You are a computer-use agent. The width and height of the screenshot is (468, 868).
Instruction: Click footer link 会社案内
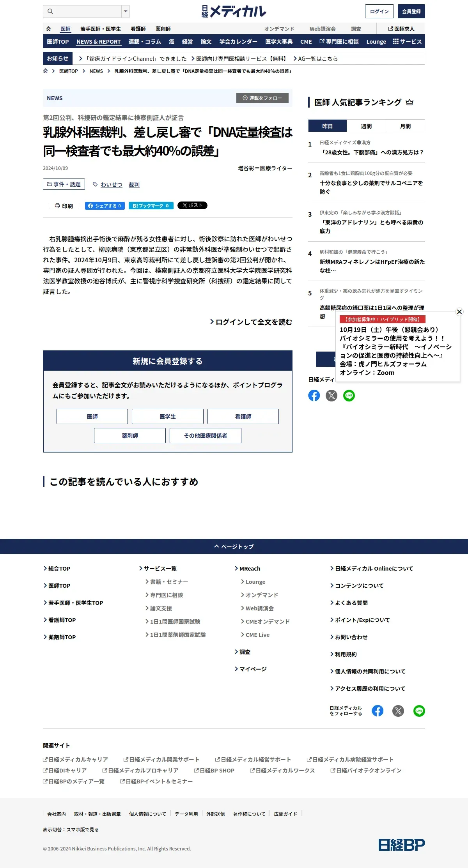(57, 814)
